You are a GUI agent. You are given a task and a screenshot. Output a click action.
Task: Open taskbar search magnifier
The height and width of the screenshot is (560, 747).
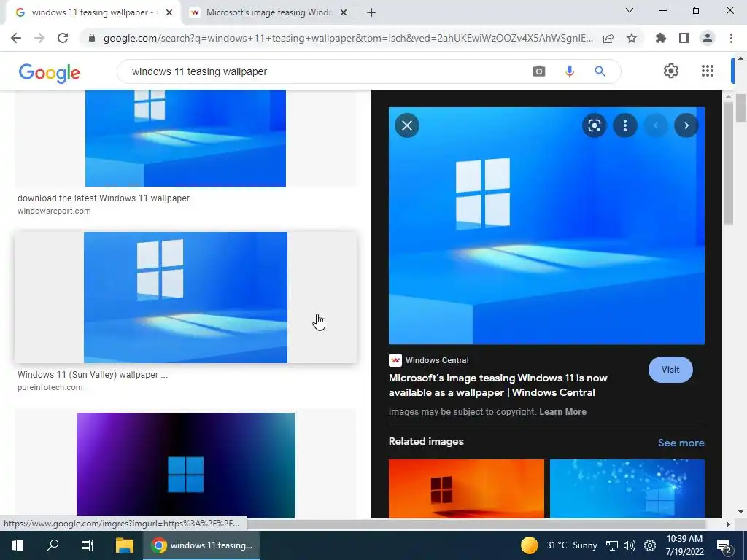coord(53,545)
